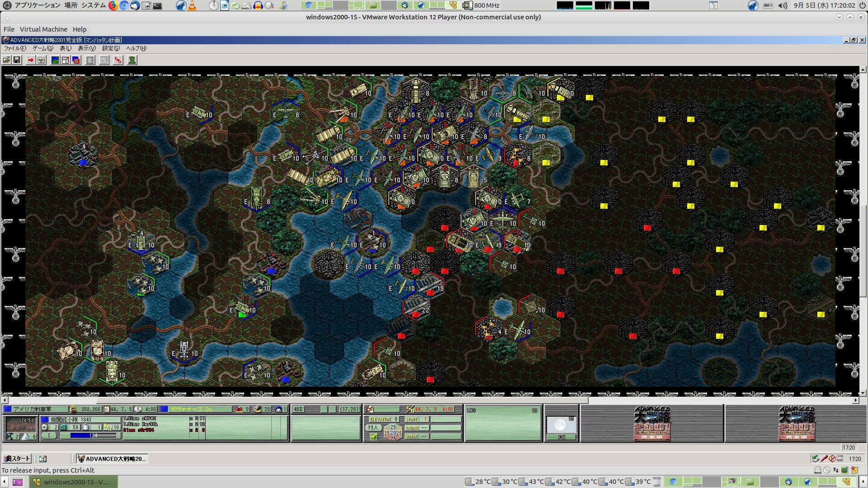Open the 表示(V) menu
The height and width of the screenshot is (488, 868).
[87, 48]
